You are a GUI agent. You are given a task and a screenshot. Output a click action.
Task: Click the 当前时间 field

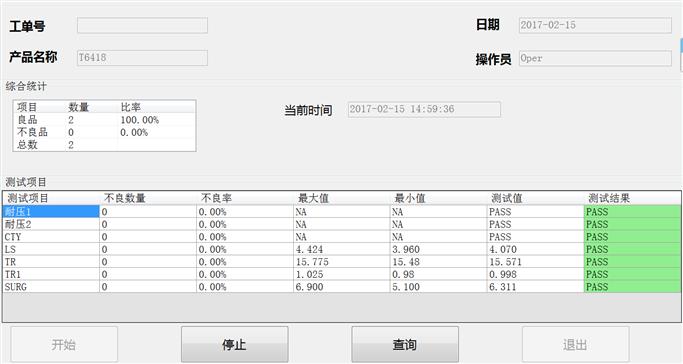(424, 109)
